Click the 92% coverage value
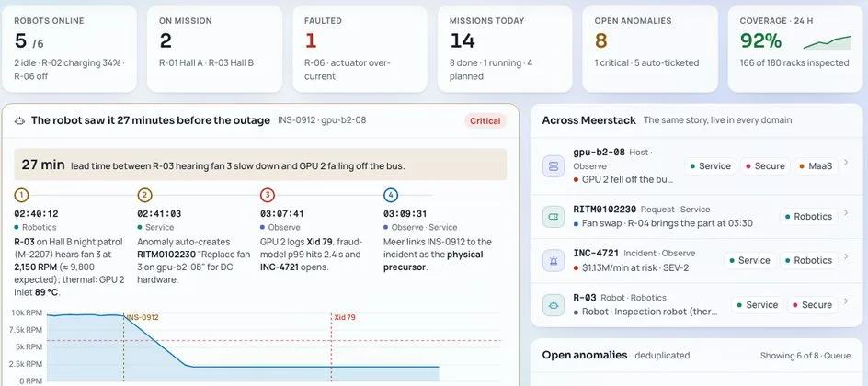This screenshot has width=868, height=386. click(x=760, y=41)
